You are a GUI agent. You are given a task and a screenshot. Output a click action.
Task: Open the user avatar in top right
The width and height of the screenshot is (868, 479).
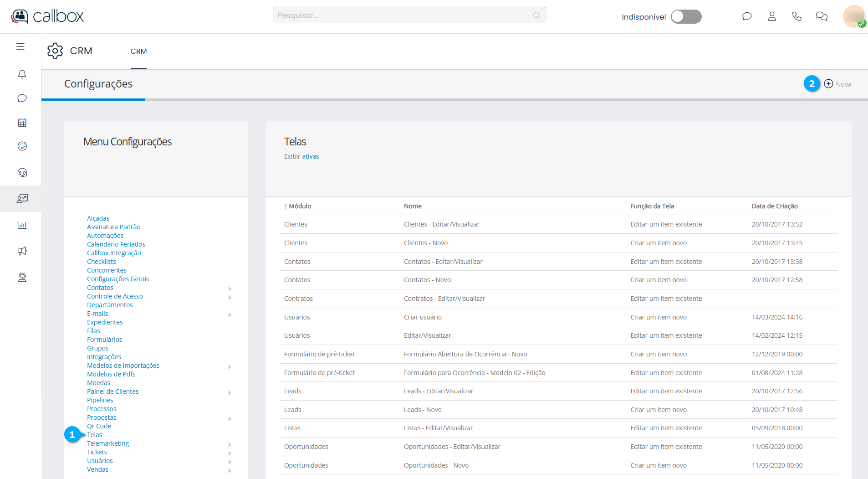854,16
